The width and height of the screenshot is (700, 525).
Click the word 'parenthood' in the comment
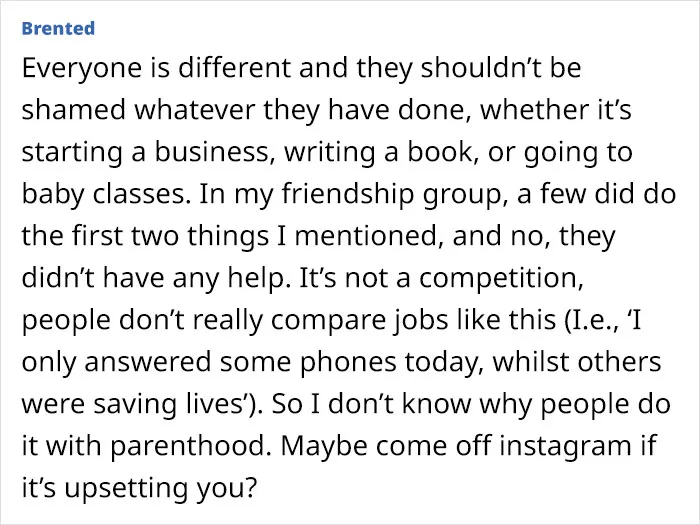point(190,446)
